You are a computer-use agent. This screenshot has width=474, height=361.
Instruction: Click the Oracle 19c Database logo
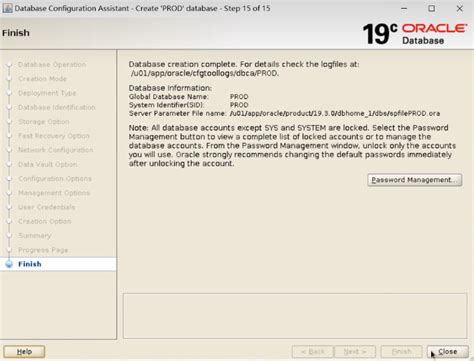pos(414,34)
